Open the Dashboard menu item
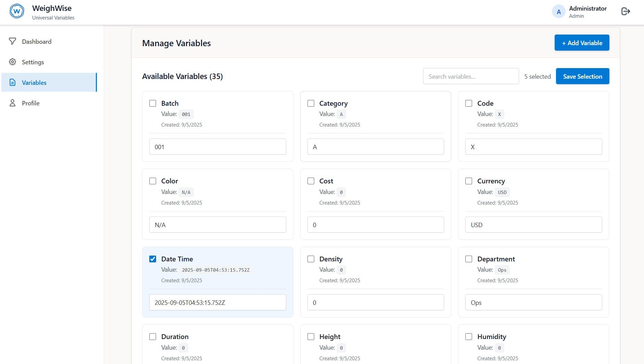644x364 pixels. (x=49, y=41)
